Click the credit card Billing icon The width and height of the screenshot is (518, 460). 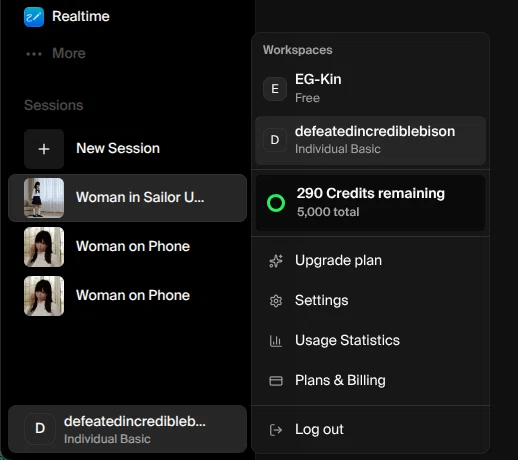click(x=276, y=381)
